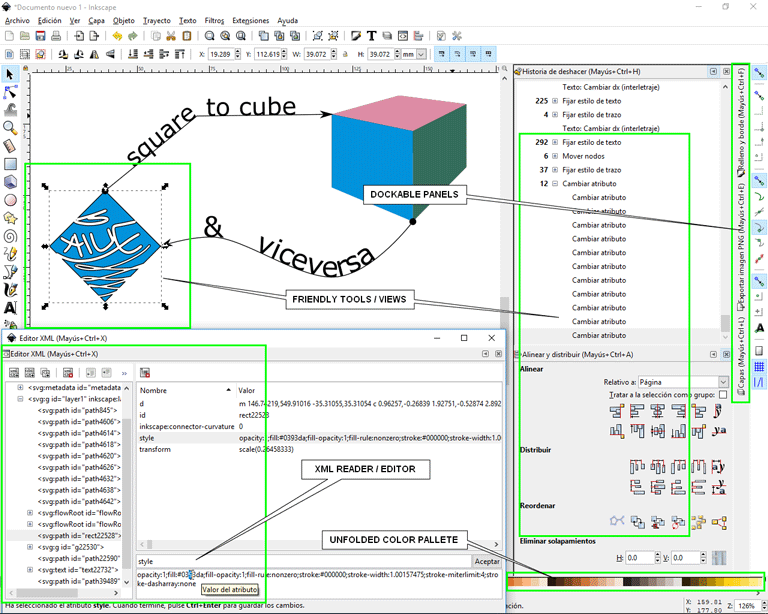Select the Star polygon tool

(x=10, y=218)
